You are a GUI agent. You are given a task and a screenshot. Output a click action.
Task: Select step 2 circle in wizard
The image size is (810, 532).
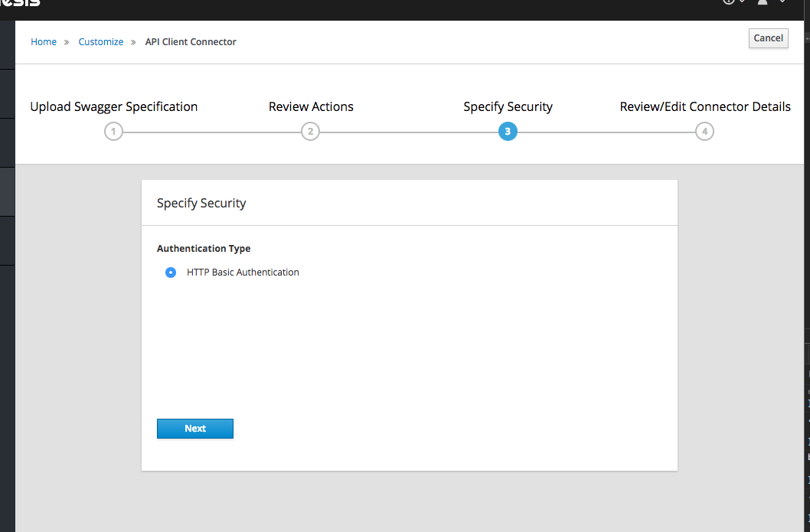tap(311, 131)
